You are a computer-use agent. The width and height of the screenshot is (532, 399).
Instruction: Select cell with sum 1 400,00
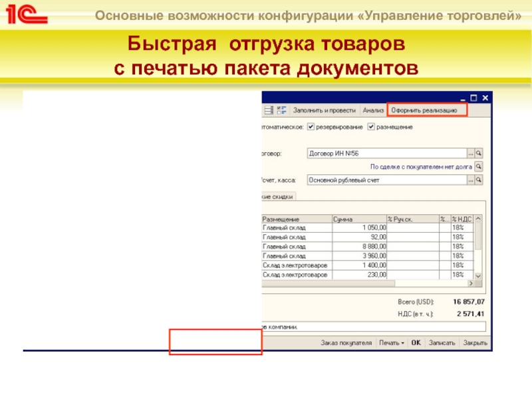click(x=360, y=265)
